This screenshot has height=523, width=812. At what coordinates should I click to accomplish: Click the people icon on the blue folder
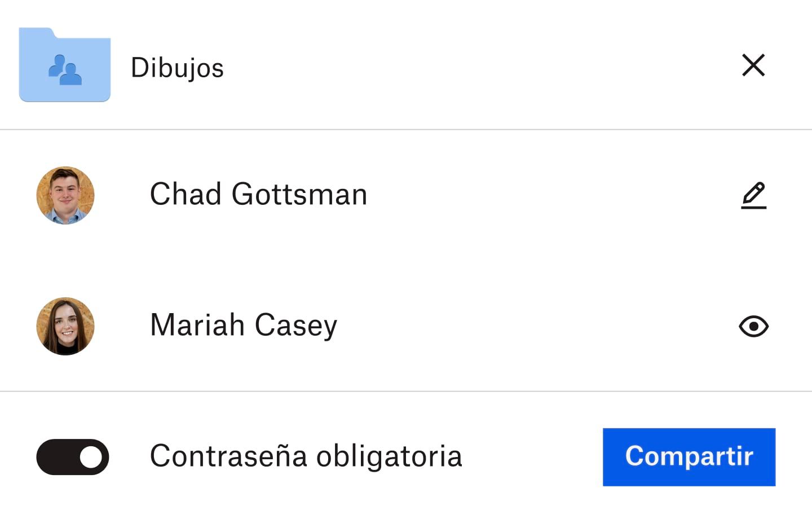(x=65, y=71)
